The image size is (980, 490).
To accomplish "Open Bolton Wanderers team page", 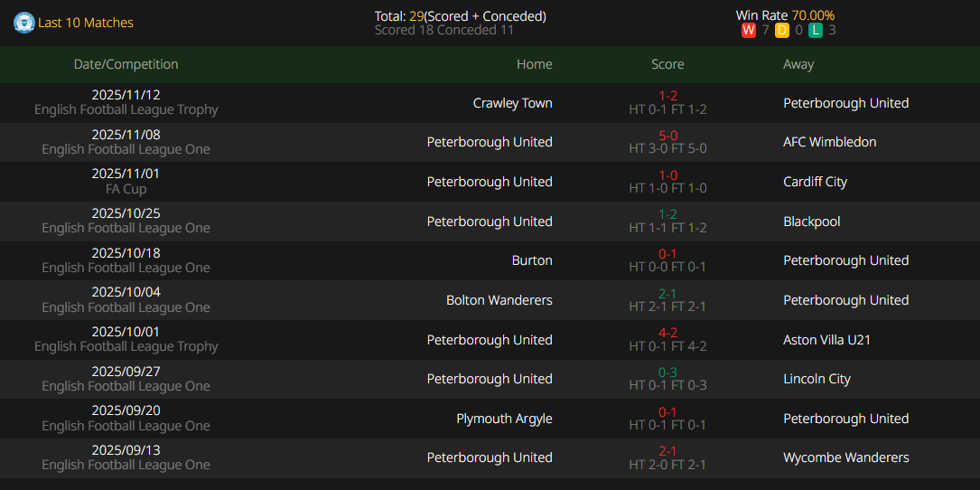I will [x=499, y=300].
